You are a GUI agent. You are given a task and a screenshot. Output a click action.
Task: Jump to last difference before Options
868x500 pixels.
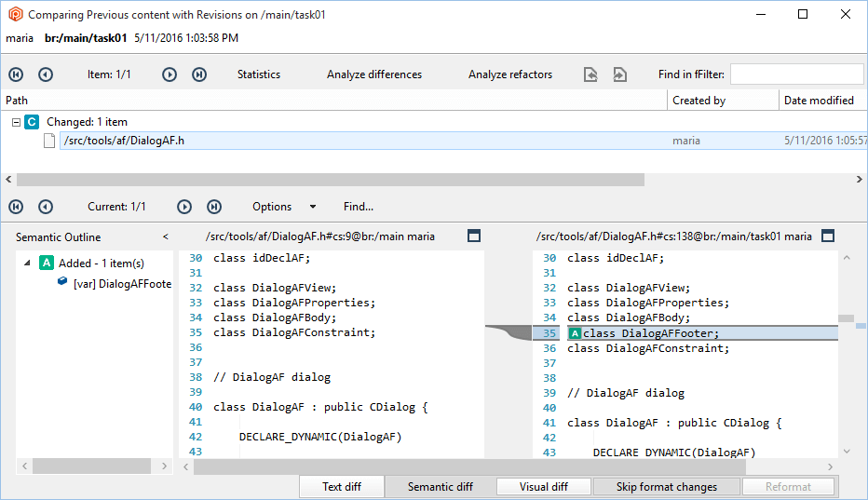click(214, 207)
